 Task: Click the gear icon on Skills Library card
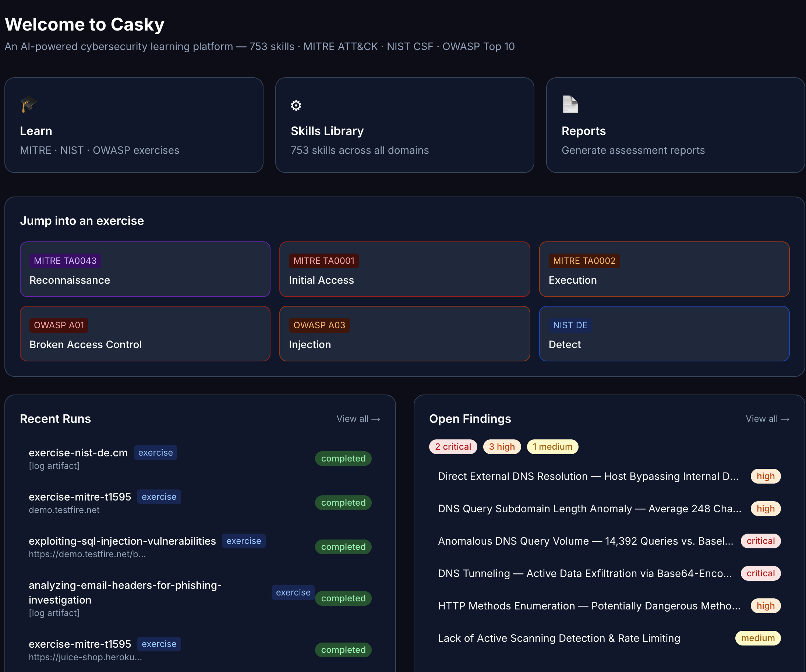(296, 105)
